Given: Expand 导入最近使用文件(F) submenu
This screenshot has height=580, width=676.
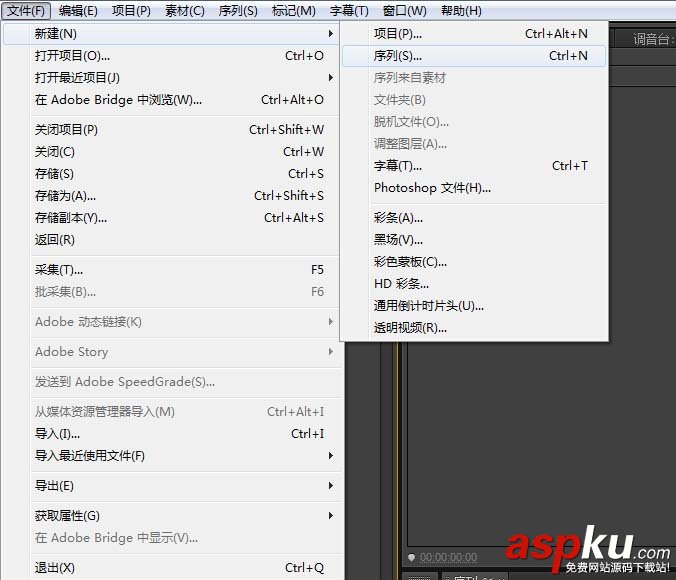Looking at the screenshot, I should click(x=172, y=455).
